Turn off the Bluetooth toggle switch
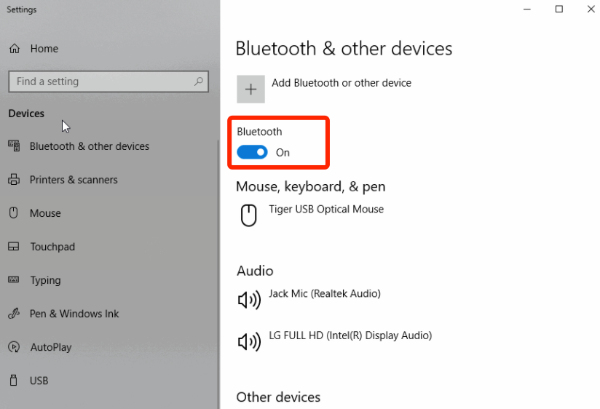600x409 pixels. (252, 152)
